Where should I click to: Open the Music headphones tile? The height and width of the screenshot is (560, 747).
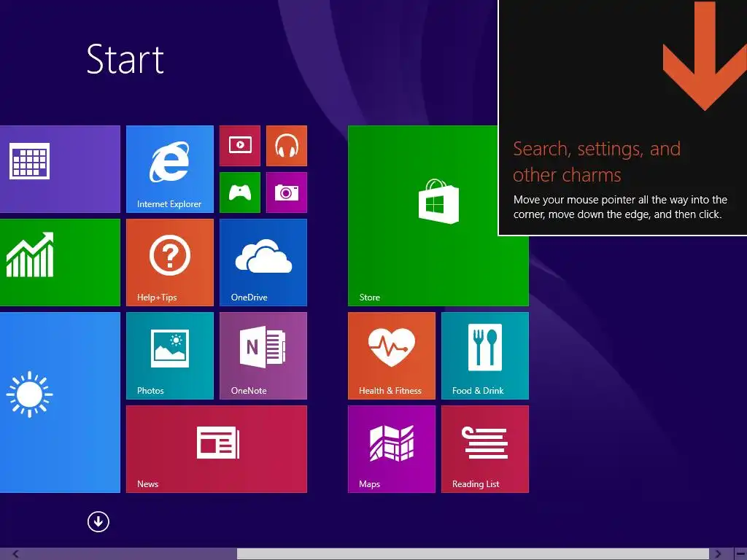286,146
